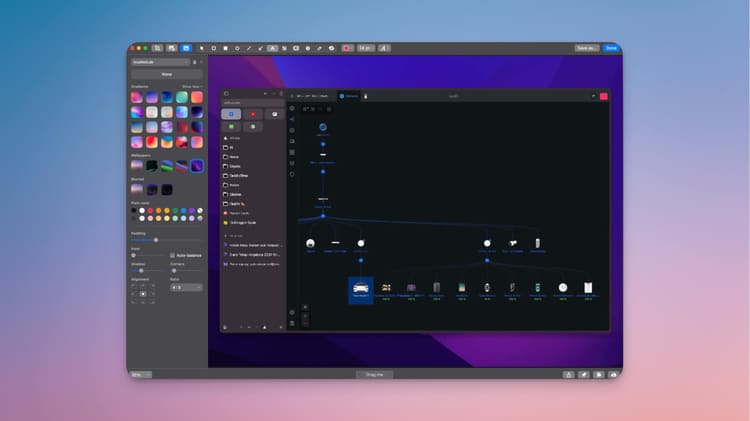Select the pixelate blur tool
The height and width of the screenshot is (421, 750).
[285, 48]
